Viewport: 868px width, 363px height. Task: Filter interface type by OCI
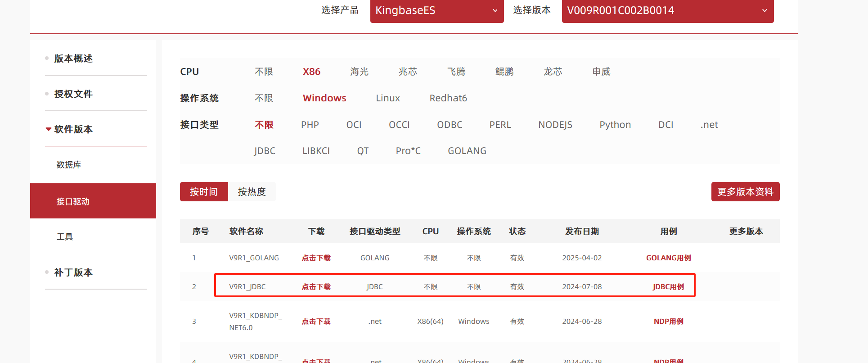(x=354, y=125)
